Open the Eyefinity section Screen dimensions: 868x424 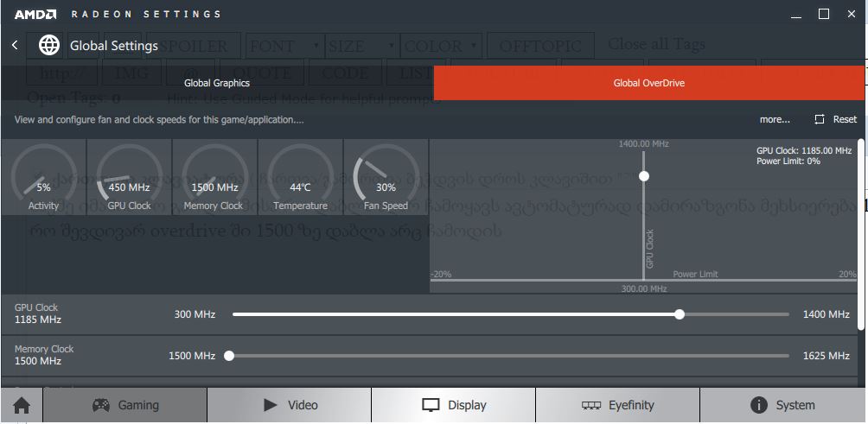[618, 405]
